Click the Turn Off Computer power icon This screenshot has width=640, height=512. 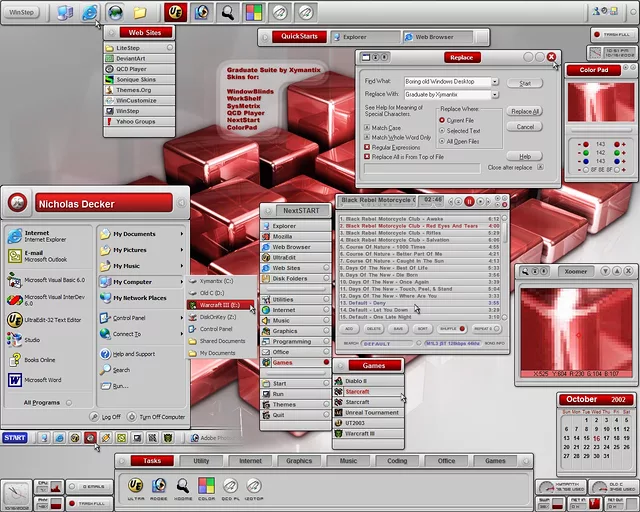(131, 416)
